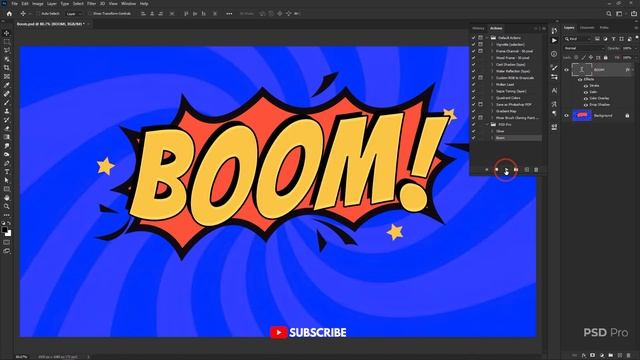Select the Eraser tool
The height and width of the screenshot is (360, 640).
tap(7, 129)
